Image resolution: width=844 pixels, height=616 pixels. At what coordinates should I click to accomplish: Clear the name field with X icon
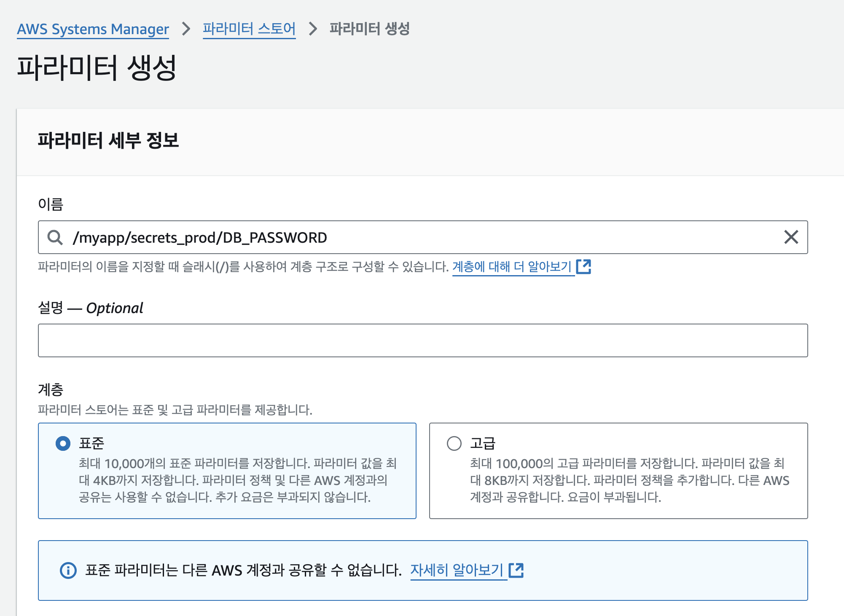[x=791, y=237]
